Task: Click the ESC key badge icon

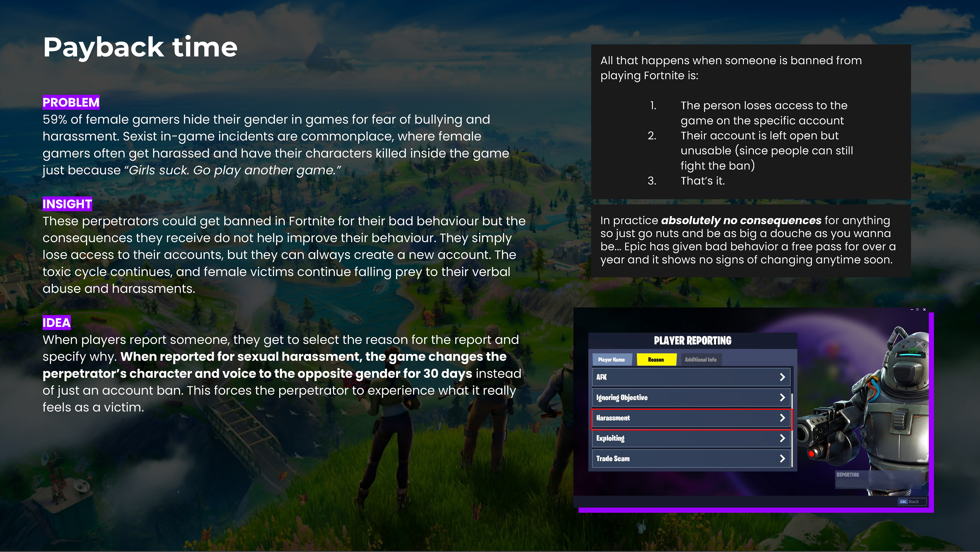Action: [x=903, y=502]
